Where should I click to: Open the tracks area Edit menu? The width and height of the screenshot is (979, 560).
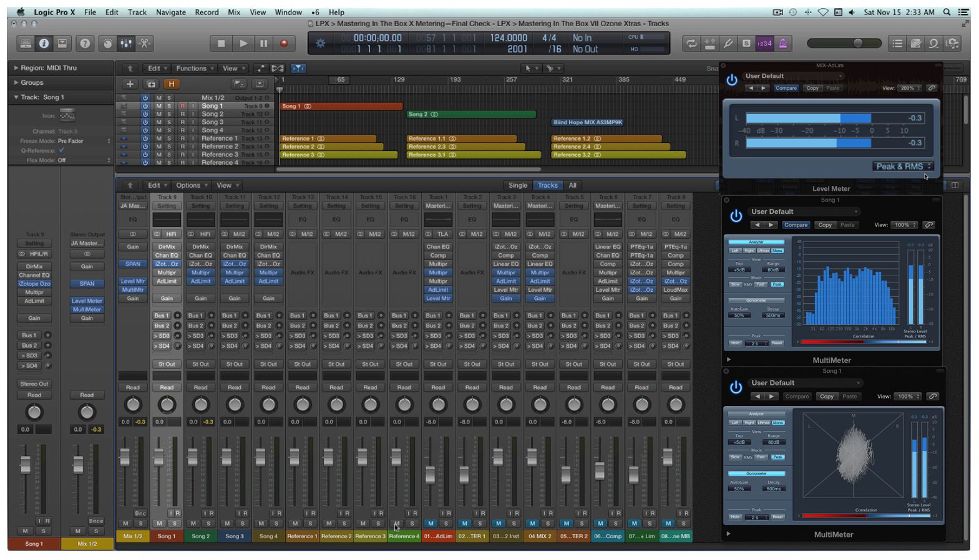tap(157, 69)
